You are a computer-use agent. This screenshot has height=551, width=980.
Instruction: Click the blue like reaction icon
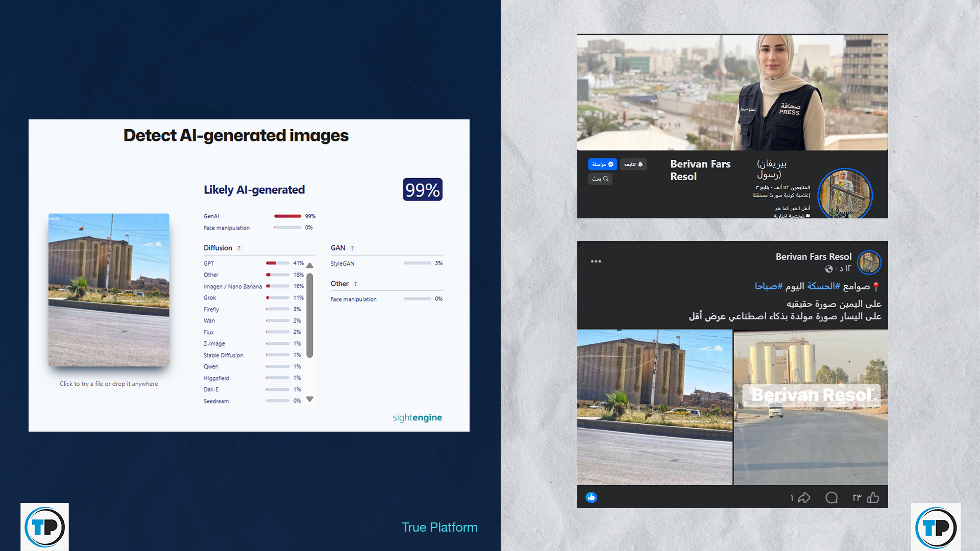point(591,497)
